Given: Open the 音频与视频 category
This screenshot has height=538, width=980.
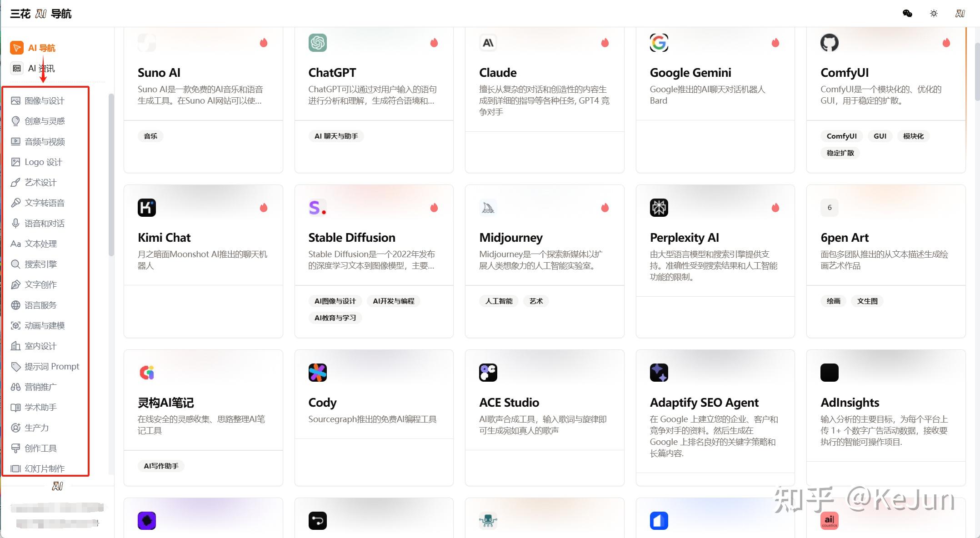Looking at the screenshot, I should click(38, 141).
